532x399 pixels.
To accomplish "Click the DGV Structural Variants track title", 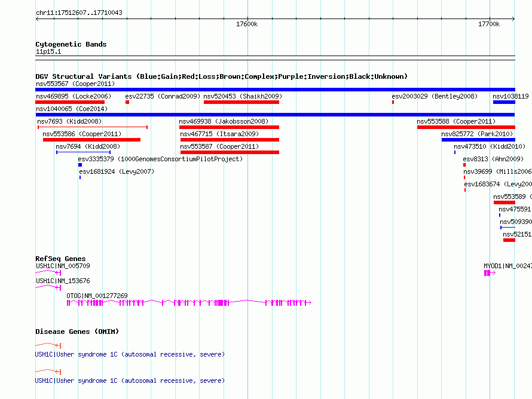I will tap(221, 76).
